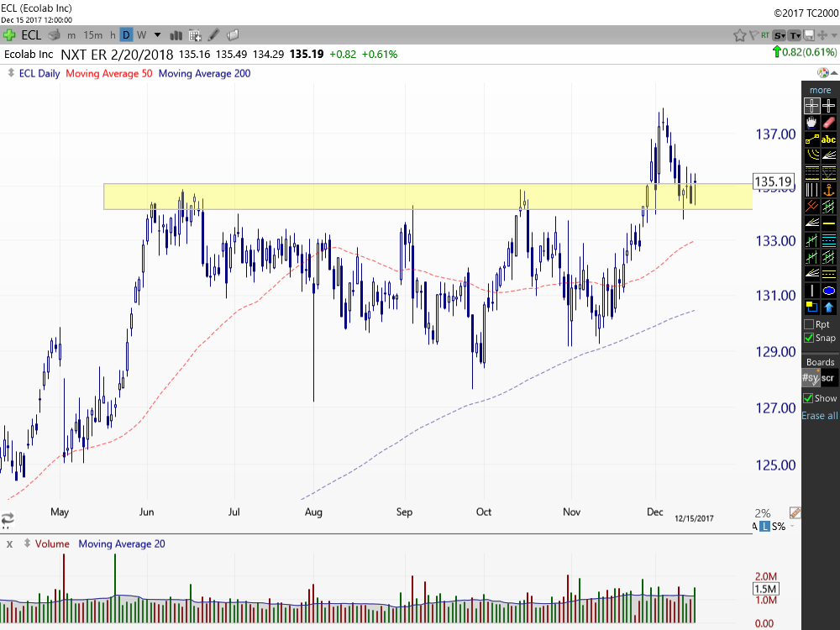The width and height of the screenshot is (840, 630).
Task: Click the bar chart indicators icon
Action: [176, 35]
